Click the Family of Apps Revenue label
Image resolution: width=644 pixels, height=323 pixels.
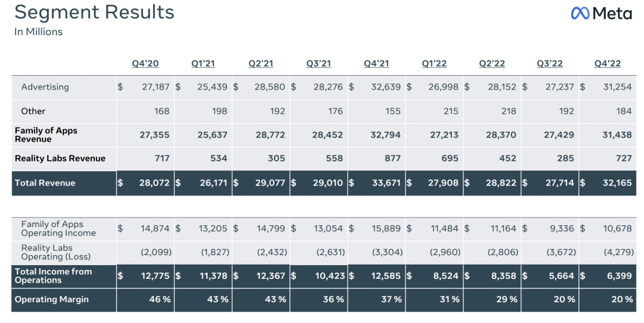(46, 135)
